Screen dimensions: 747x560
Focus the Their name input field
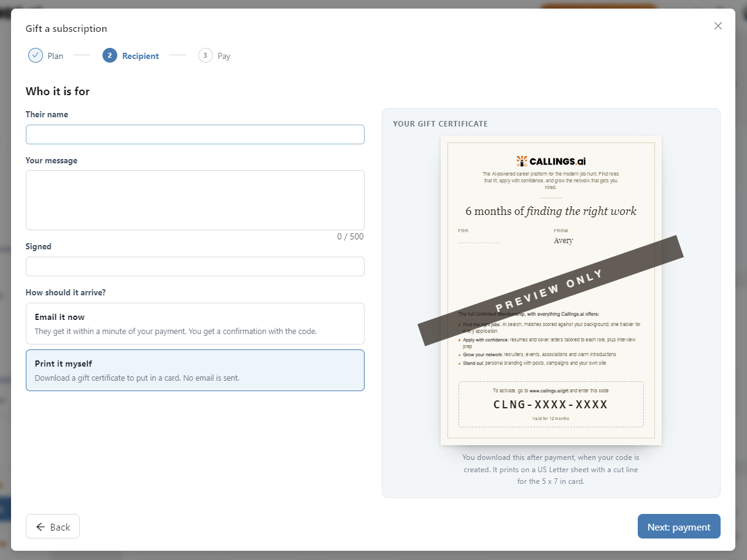195,134
